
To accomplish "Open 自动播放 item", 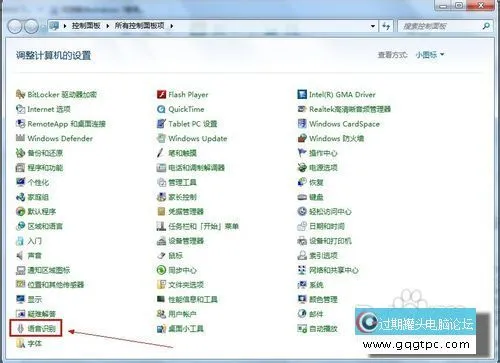I will [x=317, y=329].
